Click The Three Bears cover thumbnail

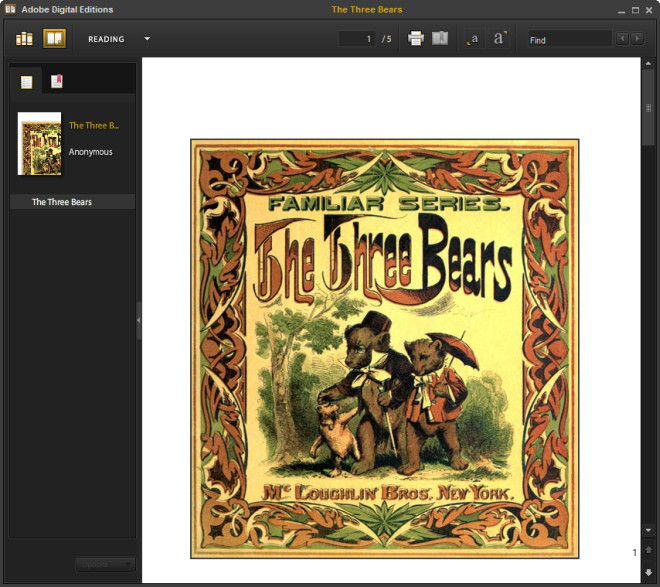[x=40, y=143]
